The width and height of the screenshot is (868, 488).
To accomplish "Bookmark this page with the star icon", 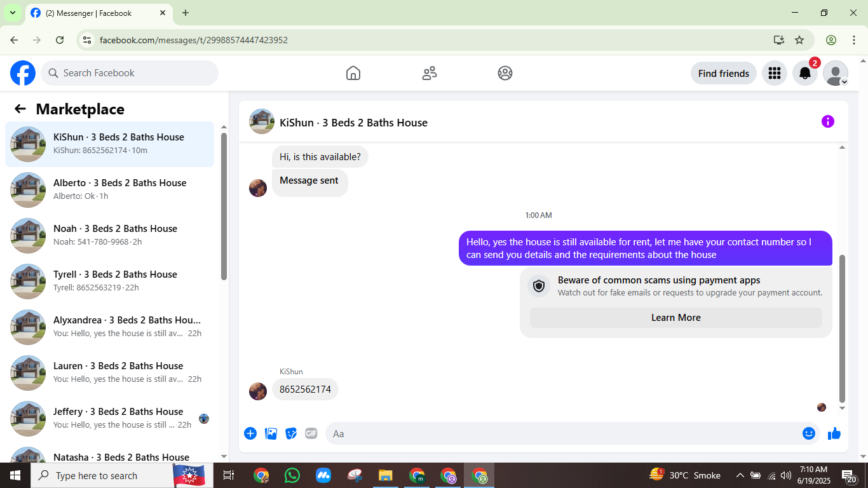I will click(799, 40).
